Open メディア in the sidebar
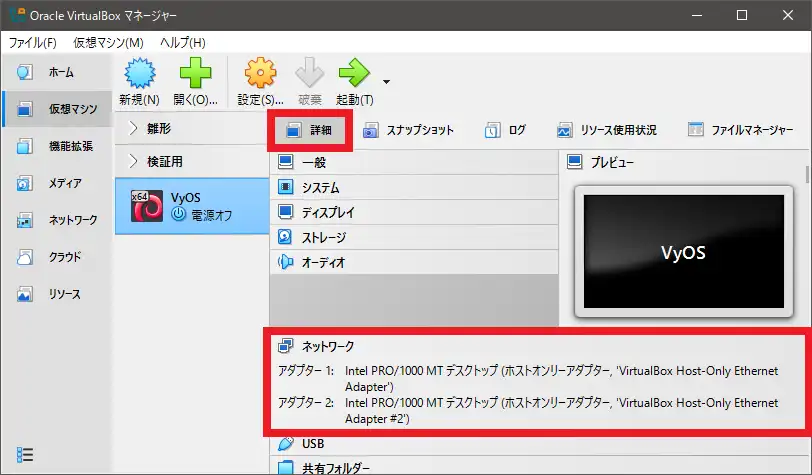 coord(56,183)
